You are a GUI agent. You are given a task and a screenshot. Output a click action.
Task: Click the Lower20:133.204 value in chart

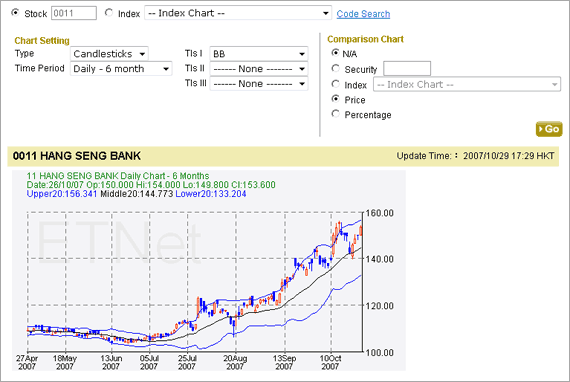tap(211, 194)
